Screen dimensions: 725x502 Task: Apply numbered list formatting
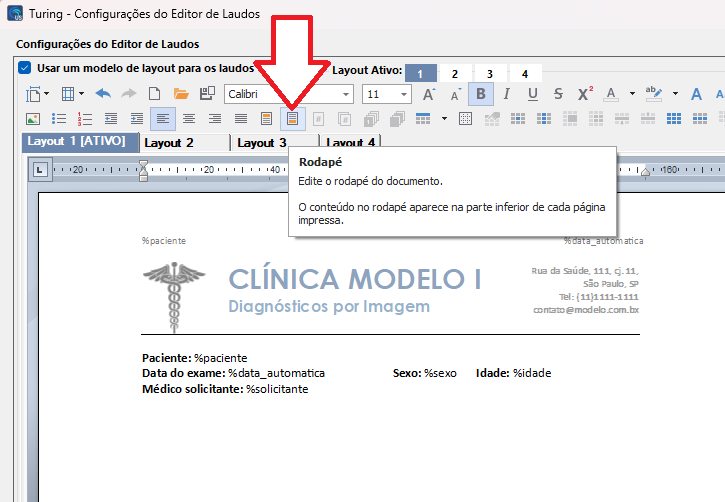click(x=85, y=119)
